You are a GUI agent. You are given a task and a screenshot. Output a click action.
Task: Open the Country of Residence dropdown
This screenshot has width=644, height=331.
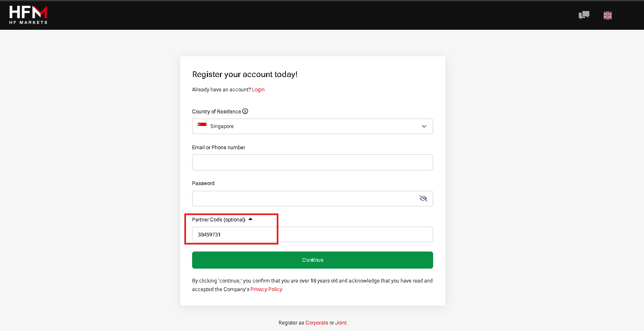pos(312,126)
